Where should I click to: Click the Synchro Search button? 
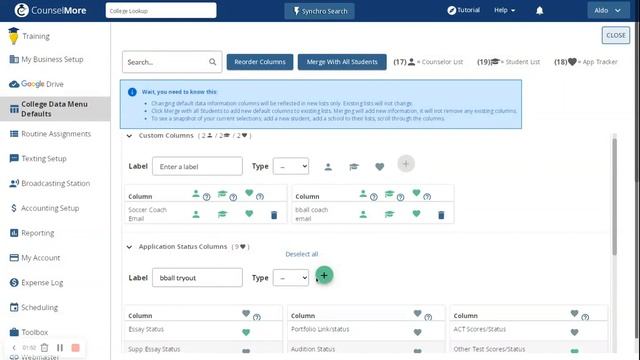pos(320,11)
